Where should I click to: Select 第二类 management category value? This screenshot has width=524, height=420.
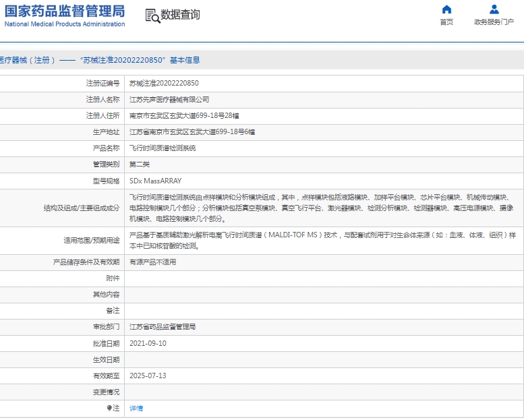coord(140,164)
